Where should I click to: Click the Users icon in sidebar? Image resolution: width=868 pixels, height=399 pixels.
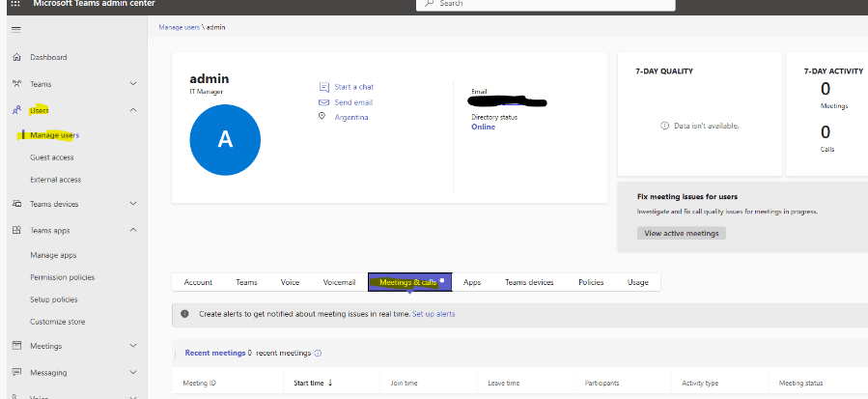tap(17, 110)
